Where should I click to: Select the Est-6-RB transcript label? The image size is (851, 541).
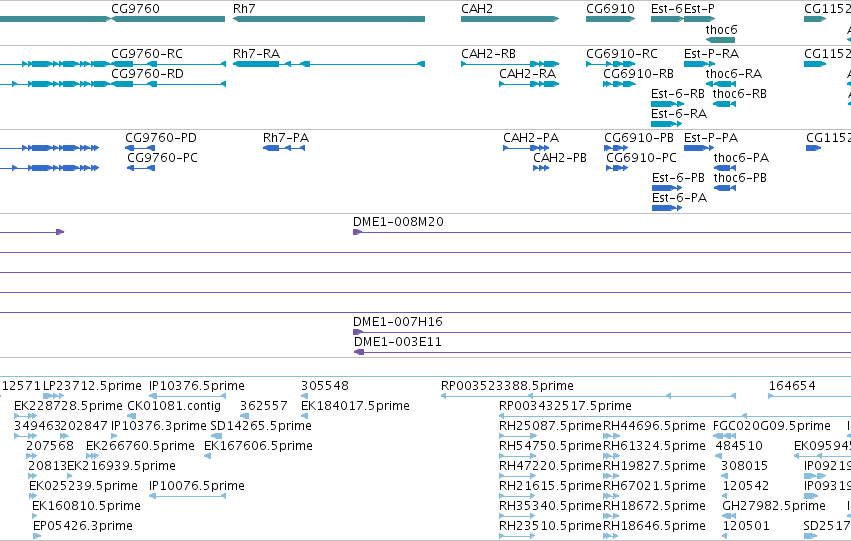click(678, 94)
